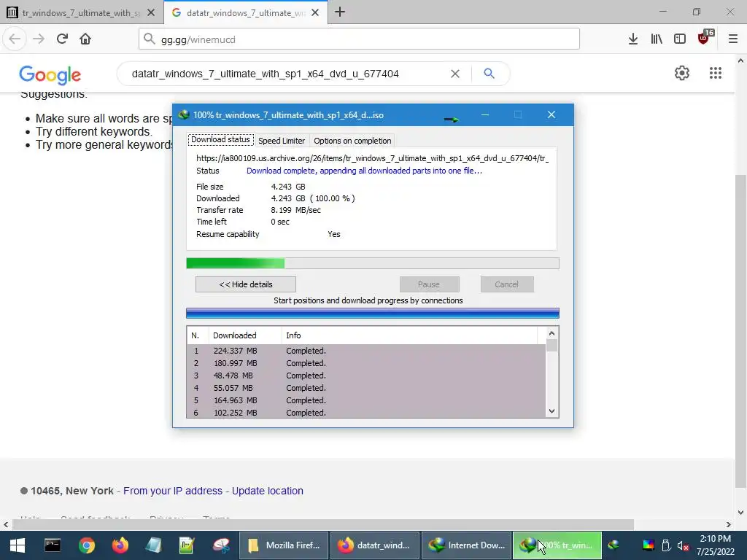
Task: Open Google apps grid
Action: (715, 73)
